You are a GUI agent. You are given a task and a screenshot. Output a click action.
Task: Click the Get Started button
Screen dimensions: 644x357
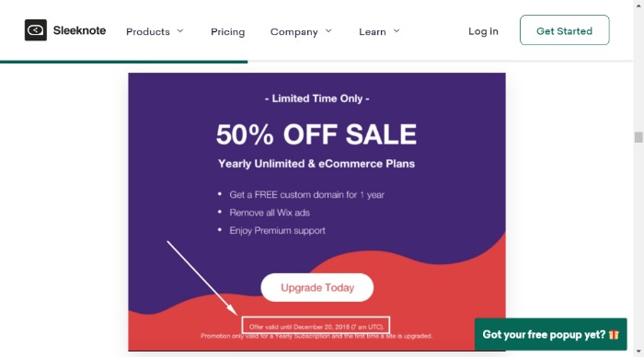pyautogui.click(x=564, y=30)
